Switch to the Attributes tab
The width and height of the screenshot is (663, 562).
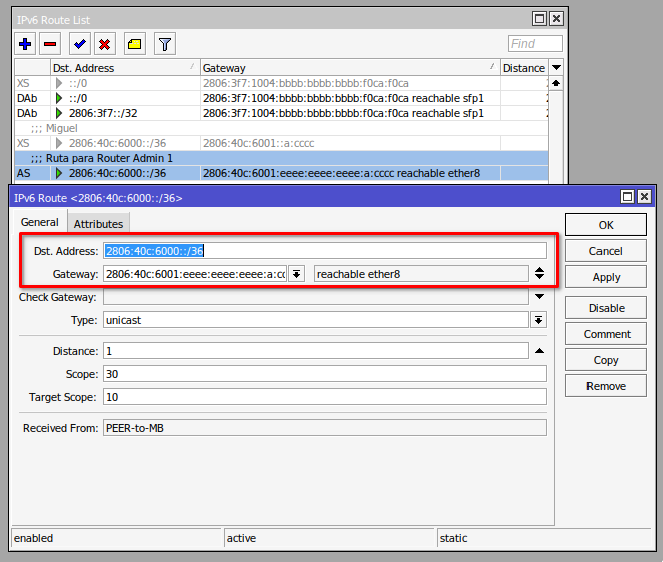tap(98, 224)
